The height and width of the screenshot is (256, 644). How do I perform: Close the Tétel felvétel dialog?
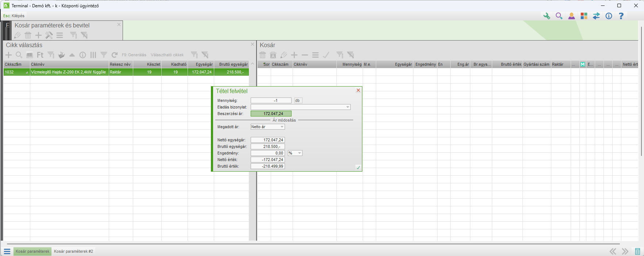tap(358, 91)
